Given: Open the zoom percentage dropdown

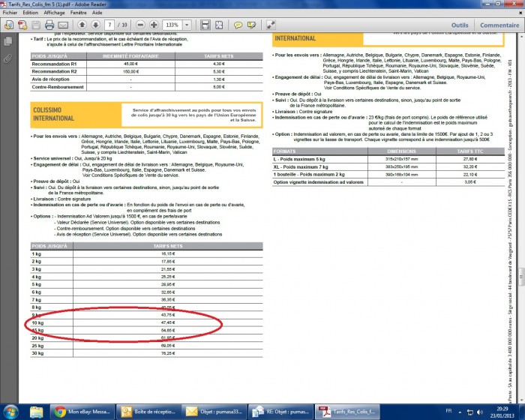Looking at the screenshot, I should [187, 25].
